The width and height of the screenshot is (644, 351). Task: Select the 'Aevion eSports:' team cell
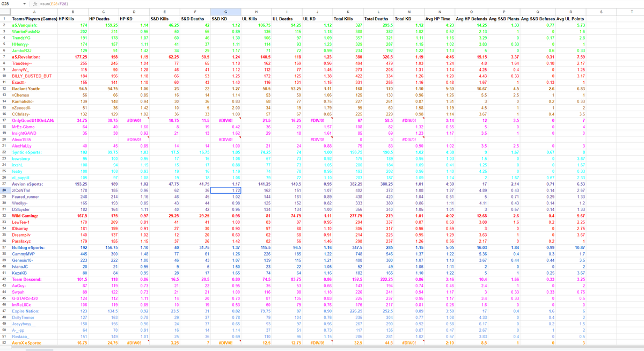point(34,184)
